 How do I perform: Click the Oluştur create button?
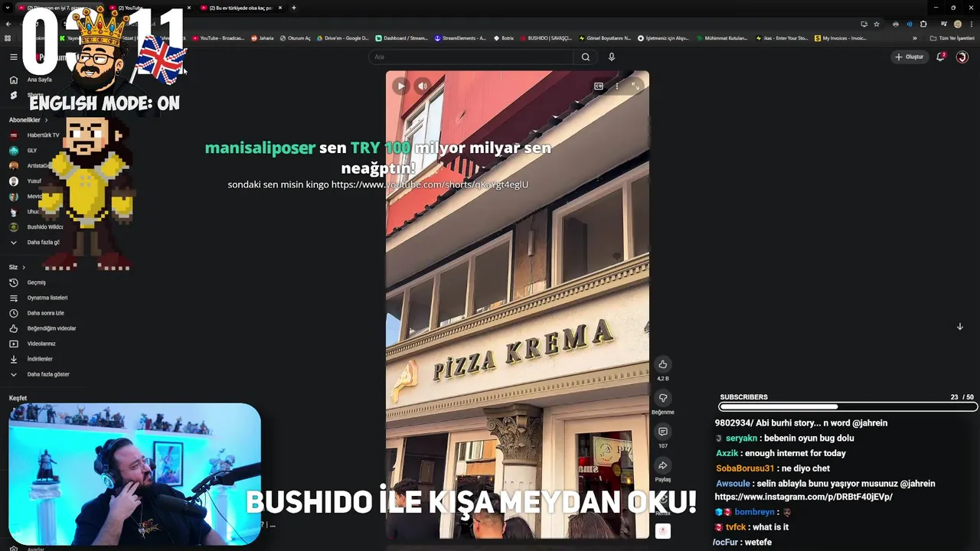point(910,57)
